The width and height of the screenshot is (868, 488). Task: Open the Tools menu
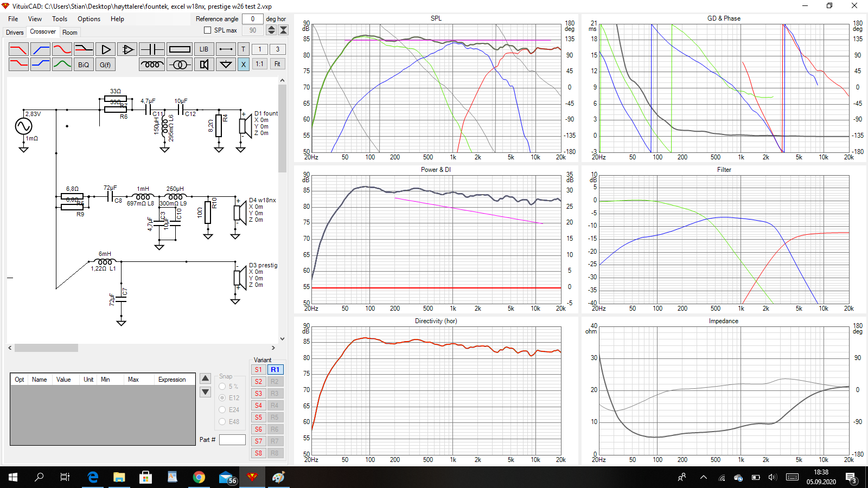(60, 19)
